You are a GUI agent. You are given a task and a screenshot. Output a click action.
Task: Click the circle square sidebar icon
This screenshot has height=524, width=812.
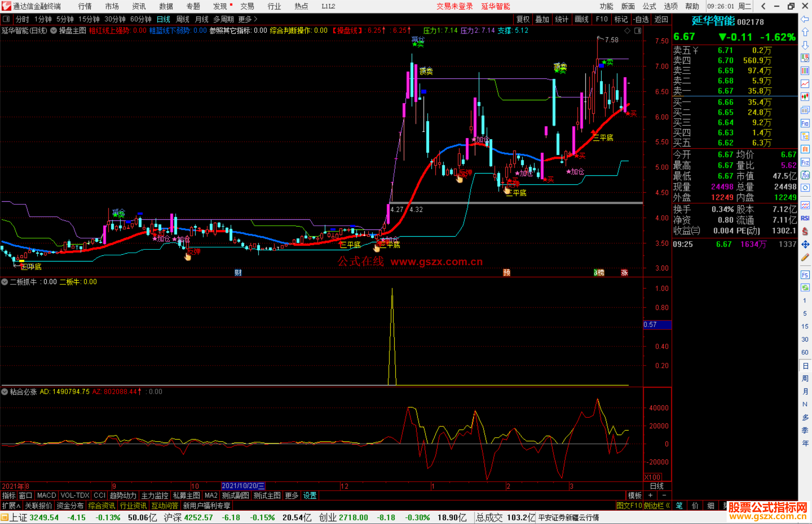pos(805,188)
